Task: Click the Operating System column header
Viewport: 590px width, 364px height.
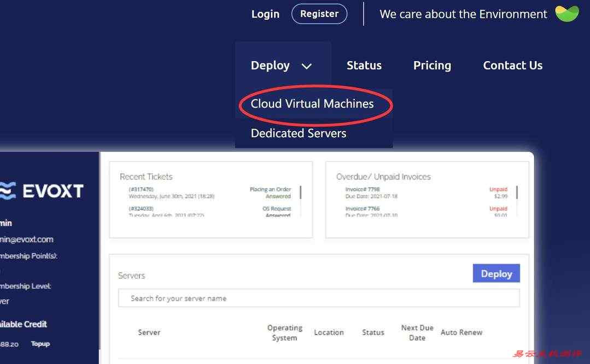Action: pos(285,333)
